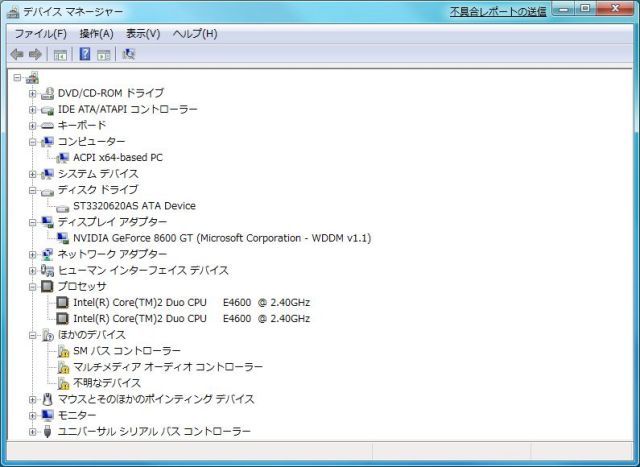Open the 操作(A) menu

tap(96, 33)
